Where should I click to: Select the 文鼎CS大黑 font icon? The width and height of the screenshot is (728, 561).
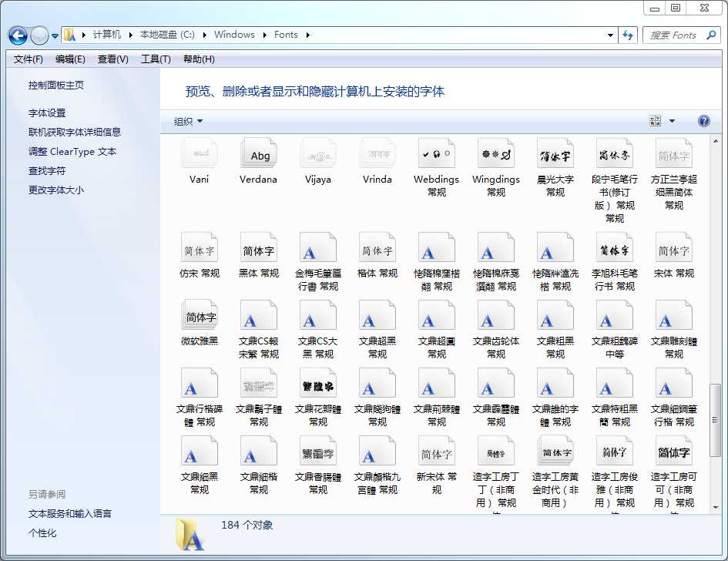click(318, 316)
